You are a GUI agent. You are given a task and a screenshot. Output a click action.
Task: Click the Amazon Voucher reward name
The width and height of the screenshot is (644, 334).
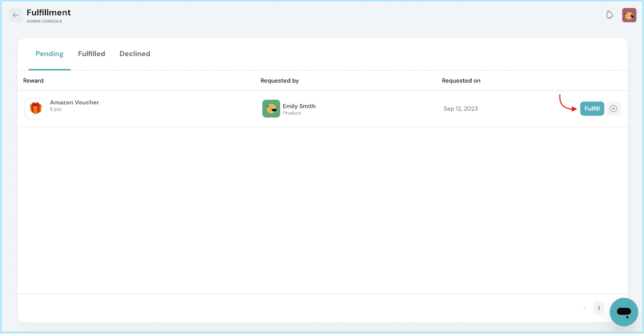click(74, 103)
